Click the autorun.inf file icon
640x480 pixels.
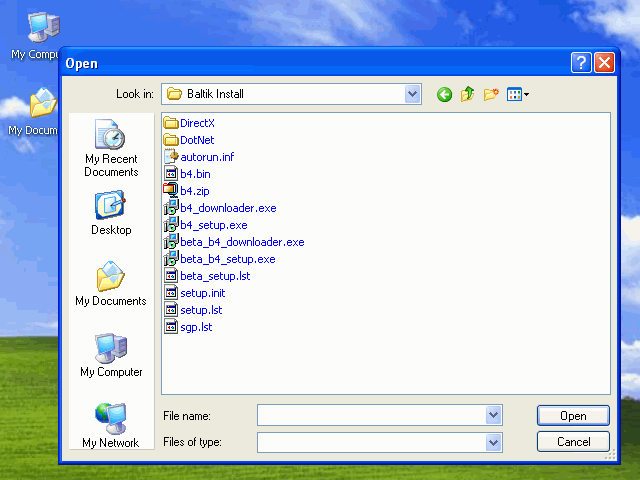click(171, 157)
